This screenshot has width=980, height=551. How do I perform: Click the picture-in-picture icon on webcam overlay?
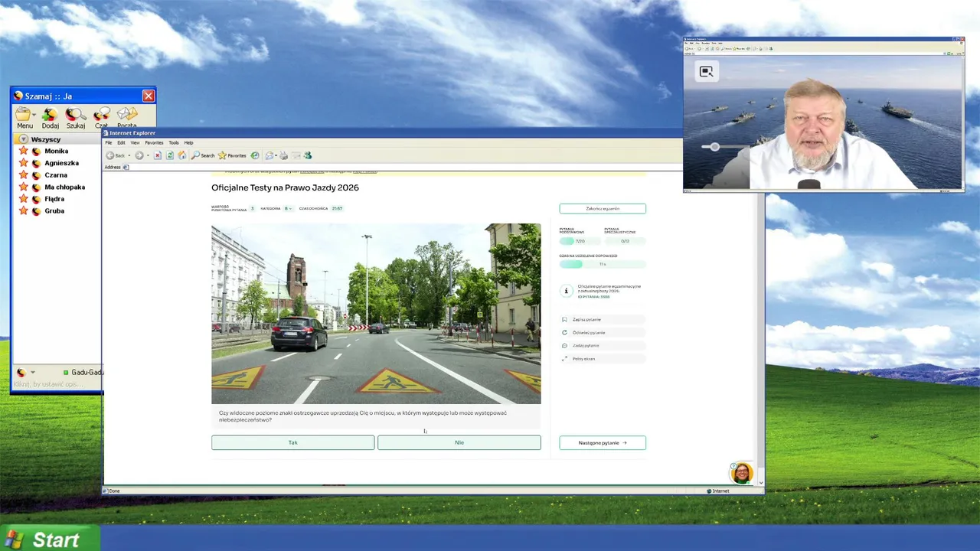pyautogui.click(x=706, y=71)
